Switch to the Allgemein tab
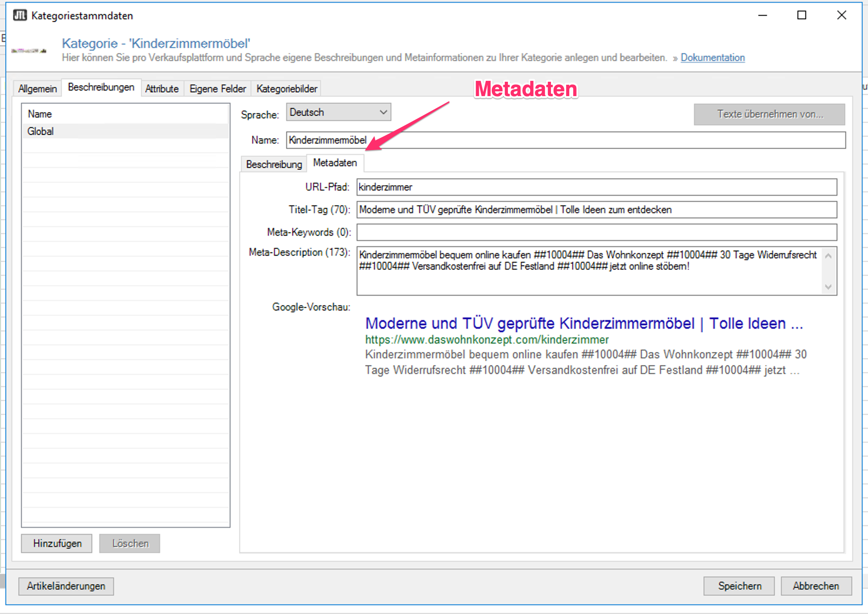The width and height of the screenshot is (868, 614). [37, 89]
